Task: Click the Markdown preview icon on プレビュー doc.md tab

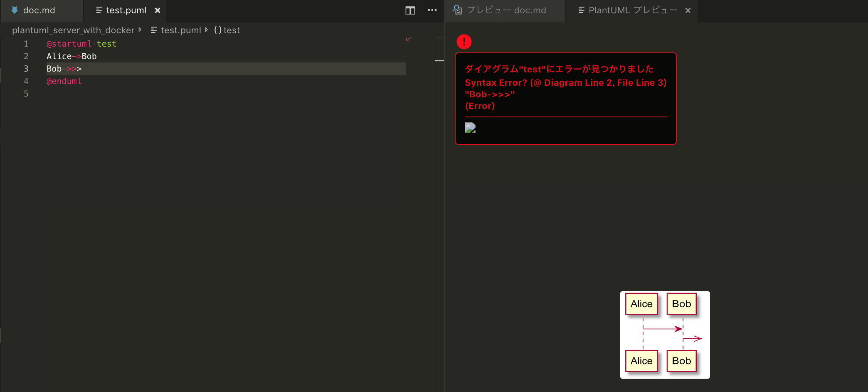Action: (x=457, y=10)
